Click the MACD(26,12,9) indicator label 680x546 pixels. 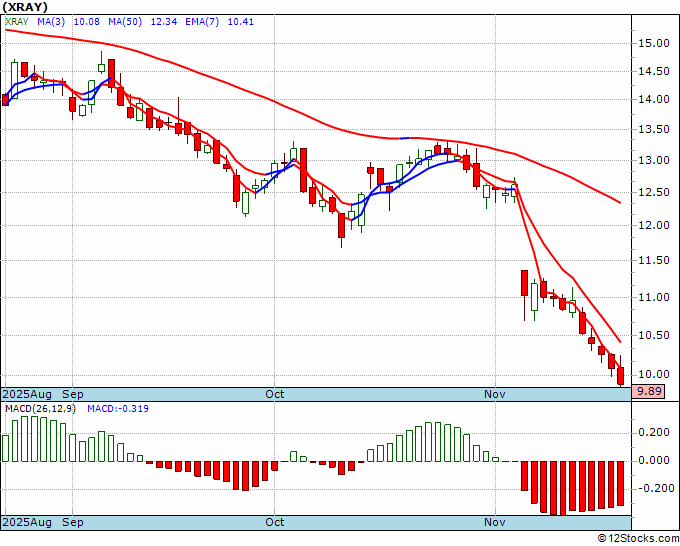[x=40, y=409]
